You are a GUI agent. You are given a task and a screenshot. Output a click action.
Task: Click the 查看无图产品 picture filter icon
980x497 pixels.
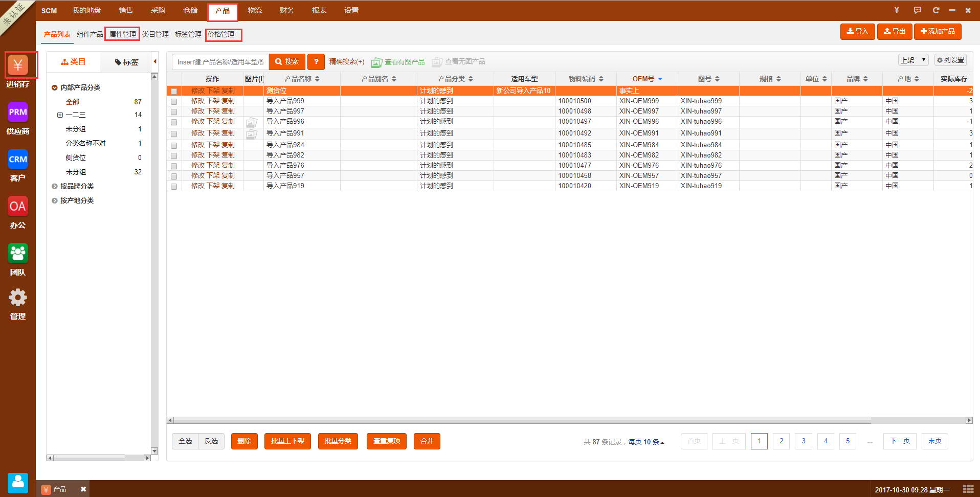click(x=437, y=62)
